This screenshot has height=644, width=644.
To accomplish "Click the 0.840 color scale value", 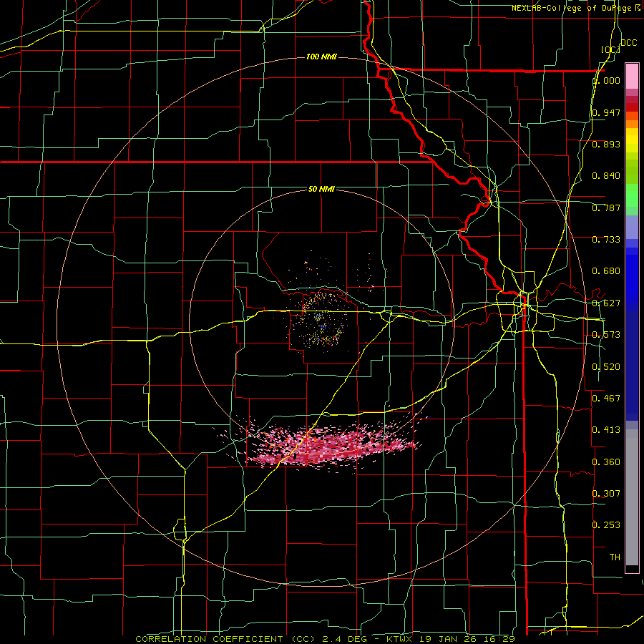I will point(606,176).
